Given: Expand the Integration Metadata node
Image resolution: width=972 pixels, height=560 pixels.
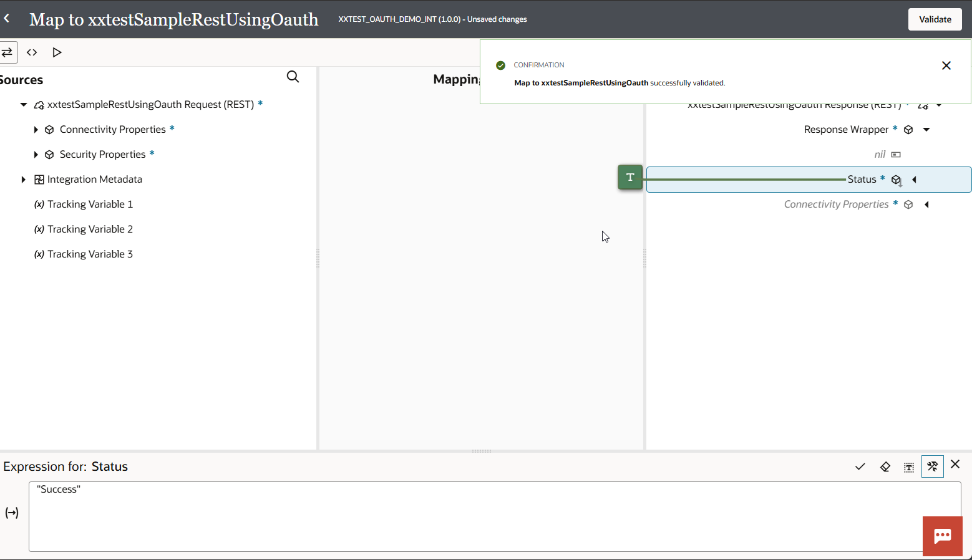Looking at the screenshot, I should tap(23, 180).
